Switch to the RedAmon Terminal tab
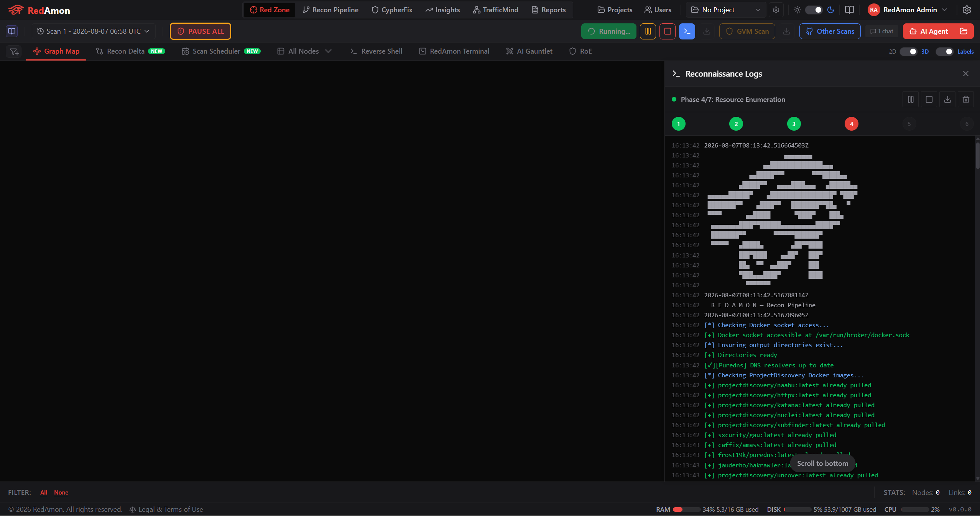The image size is (980, 516). coord(454,51)
